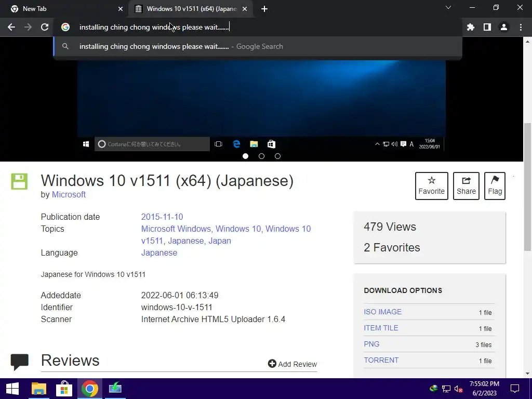This screenshot has width=532, height=399.
Task: Flag this item
Action: 495,186
